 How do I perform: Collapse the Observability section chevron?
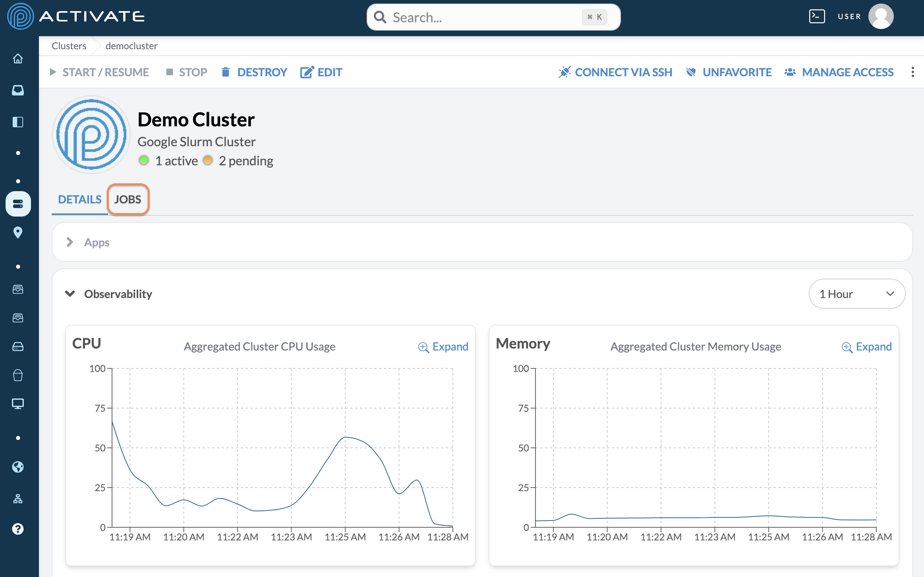pyautogui.click(x=70, y=294)
